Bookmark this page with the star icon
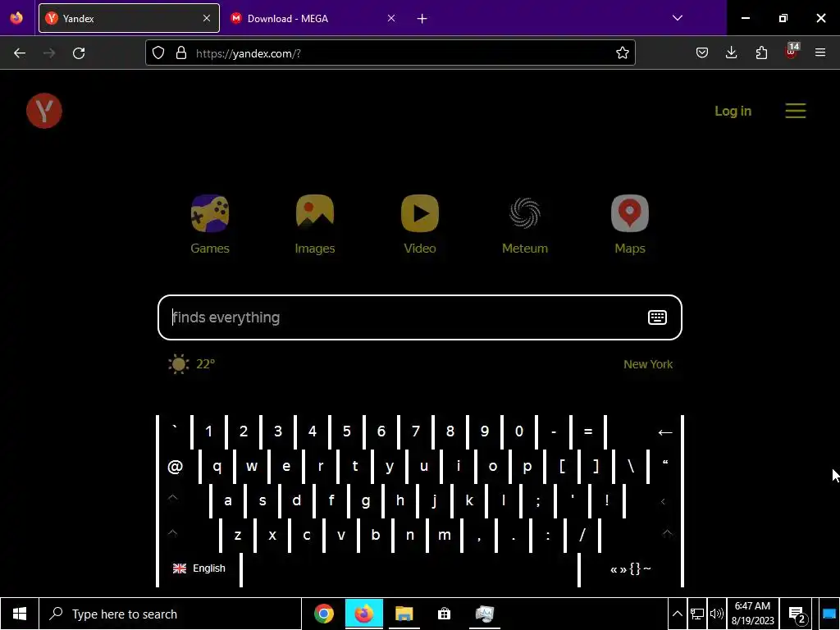The image size is (840, 630). coord(622,53)
